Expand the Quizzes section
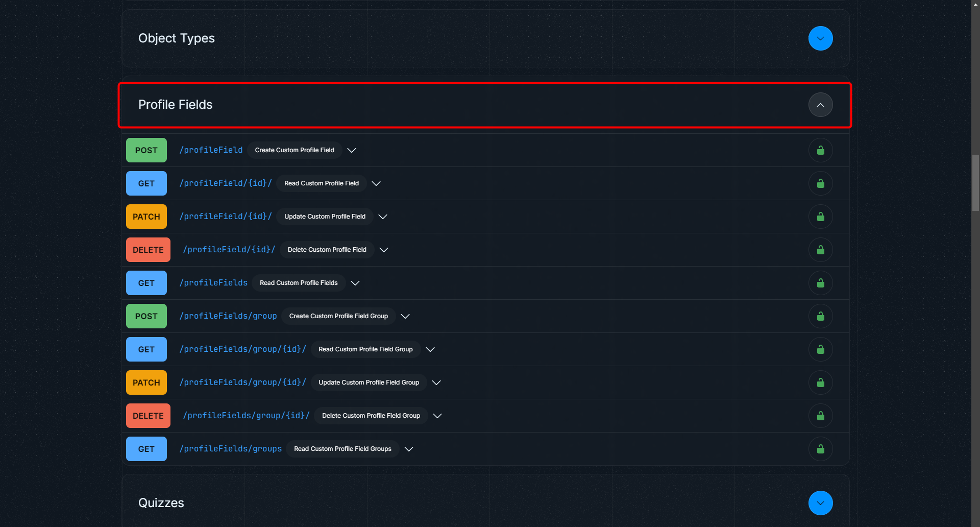This screenshot has height=527, width=980. 820,503
